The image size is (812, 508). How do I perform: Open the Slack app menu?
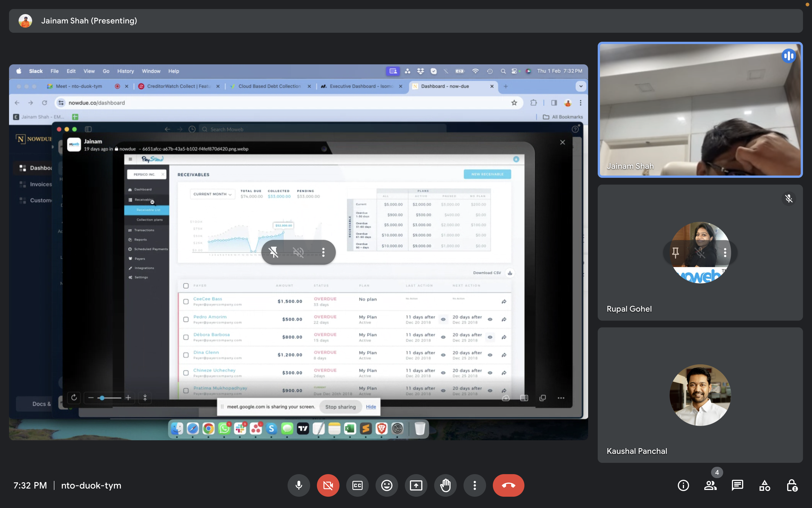36,71
